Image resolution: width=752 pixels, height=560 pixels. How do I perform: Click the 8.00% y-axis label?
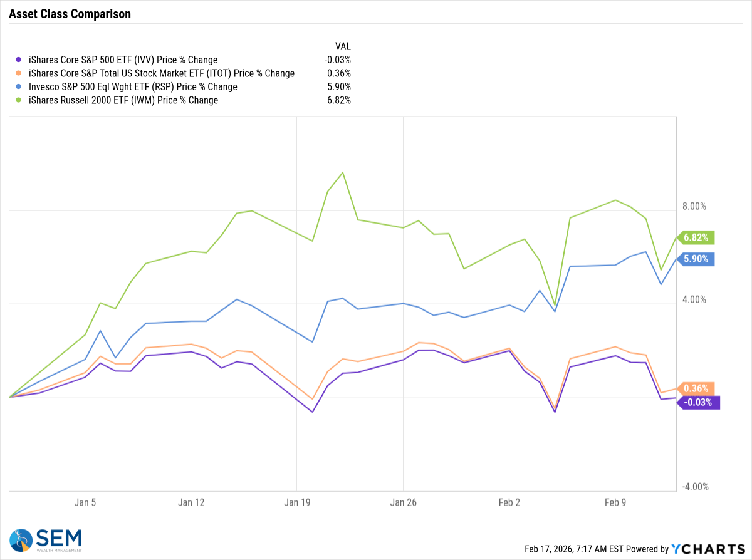pyautogui.click(x=695, y=206)
